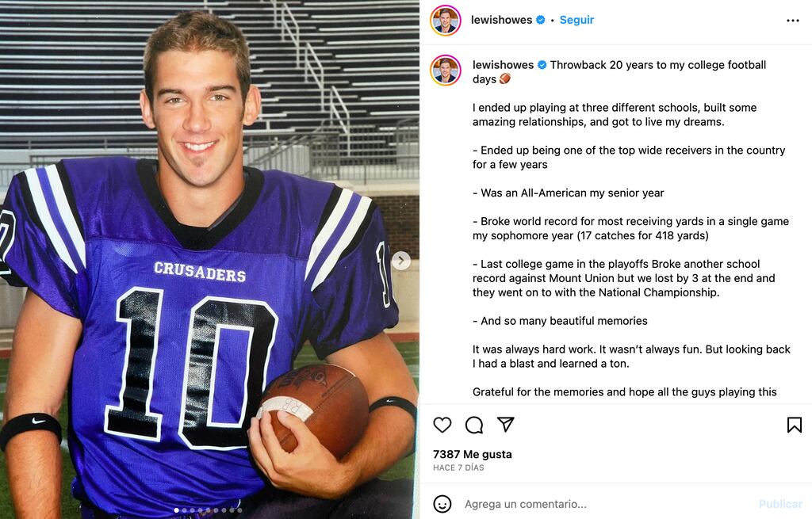Click the verified badge in the header
812x519 pixels.
point(541,20)
